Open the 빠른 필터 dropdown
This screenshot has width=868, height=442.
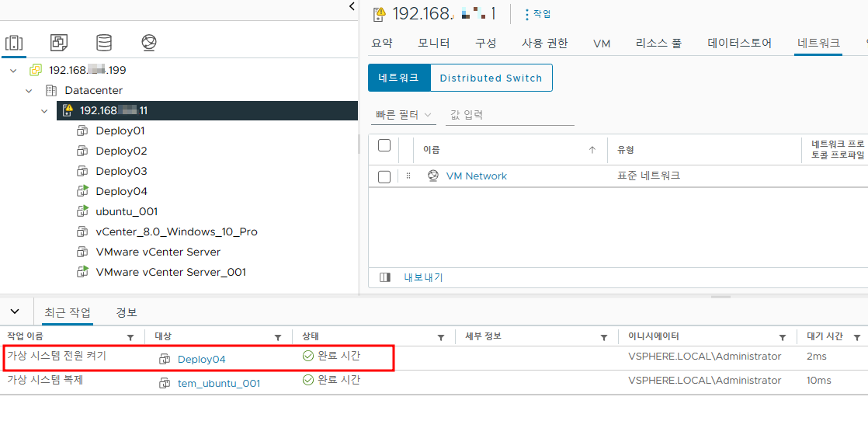click(x=404, y=115)
